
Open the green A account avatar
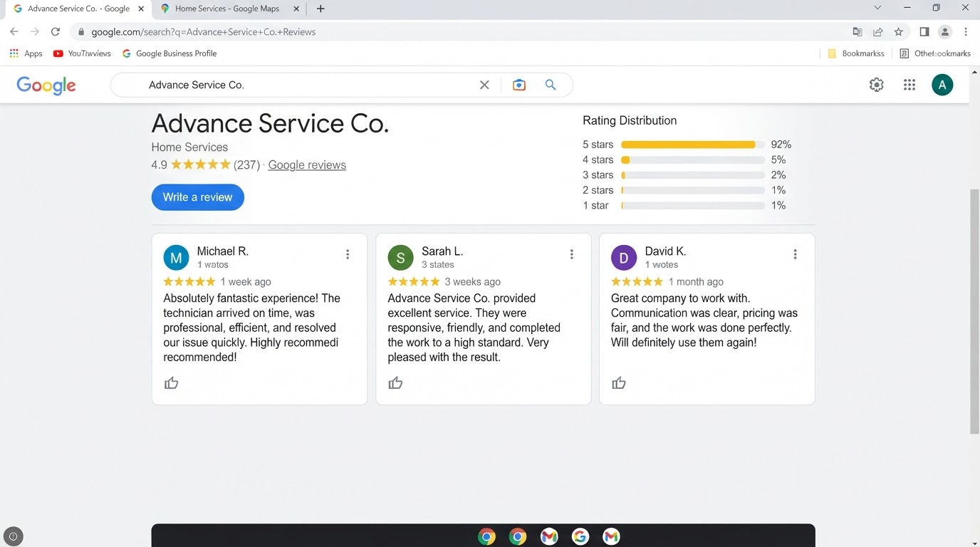[x=942, y=85]
